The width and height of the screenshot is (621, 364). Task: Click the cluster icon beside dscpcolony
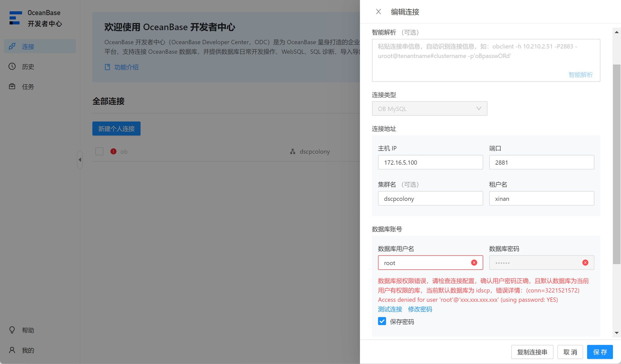tap(292, 151)
